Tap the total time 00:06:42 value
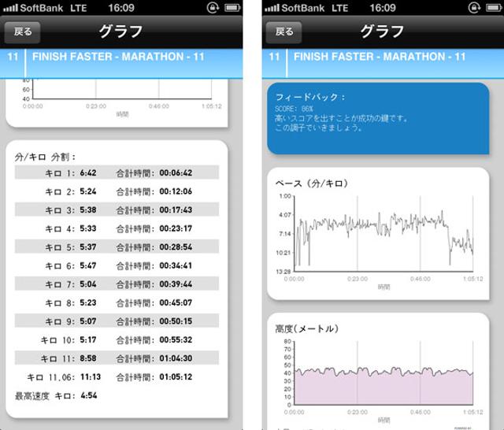 (176, 172)
